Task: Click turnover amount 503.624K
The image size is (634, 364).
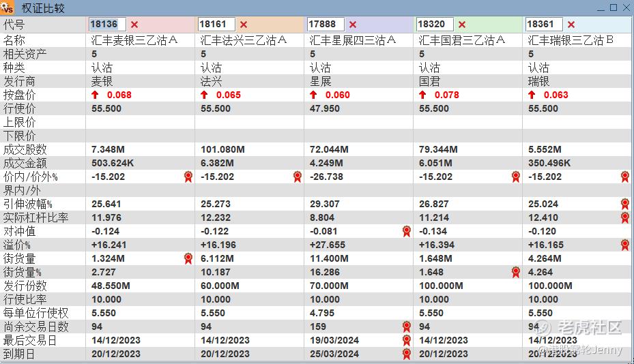Action: (113, 163)
